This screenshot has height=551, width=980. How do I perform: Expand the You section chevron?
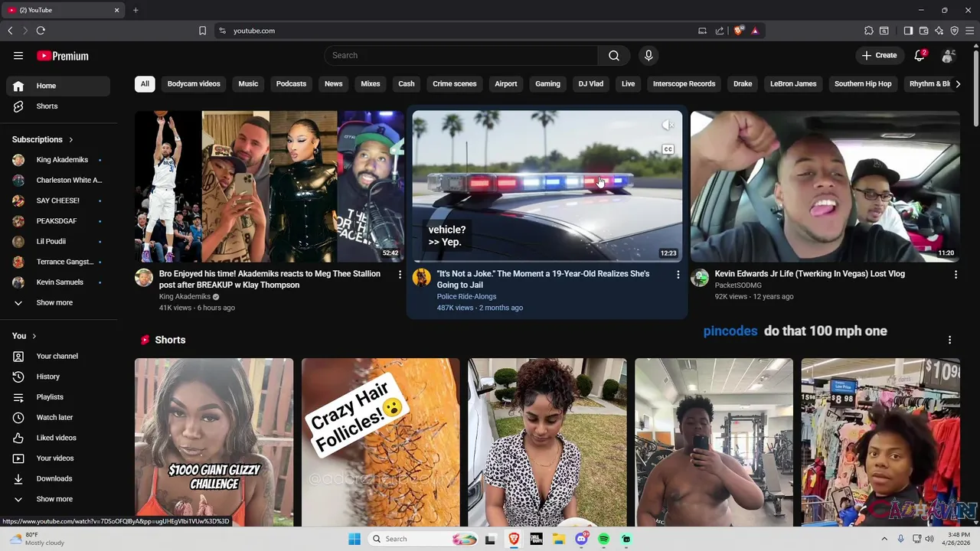coord(34,336)
